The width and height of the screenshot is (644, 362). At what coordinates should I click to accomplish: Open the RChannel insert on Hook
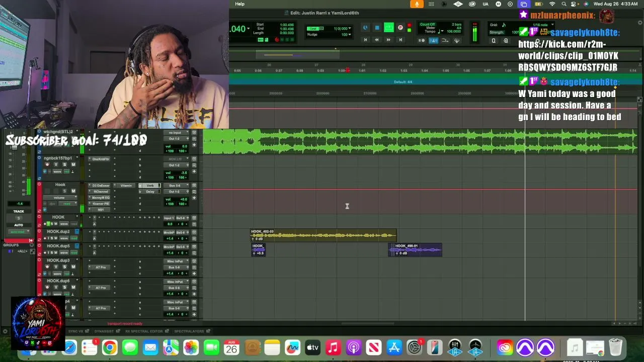(x=101, y=192)
